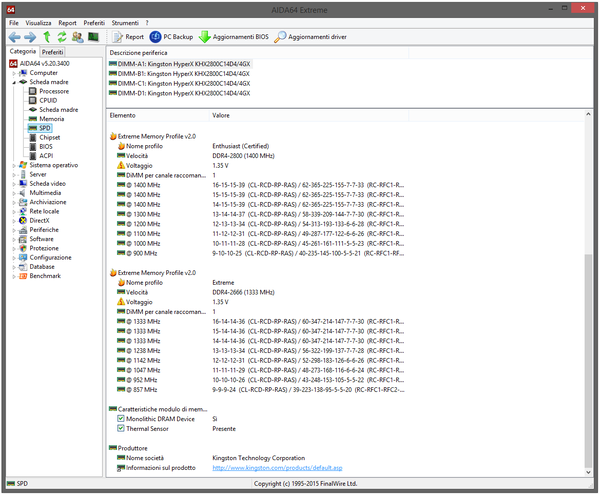Image resolution: width=600 pixels, height=495 pixels.
Task: Open the Strumenti menu
Action: (x=125, y=23)
